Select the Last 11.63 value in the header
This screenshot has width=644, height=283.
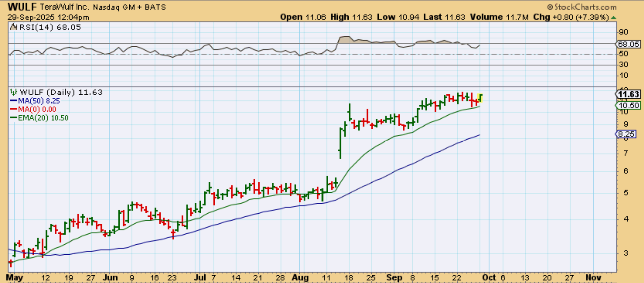pyautogui.click(x=444, y=17)
